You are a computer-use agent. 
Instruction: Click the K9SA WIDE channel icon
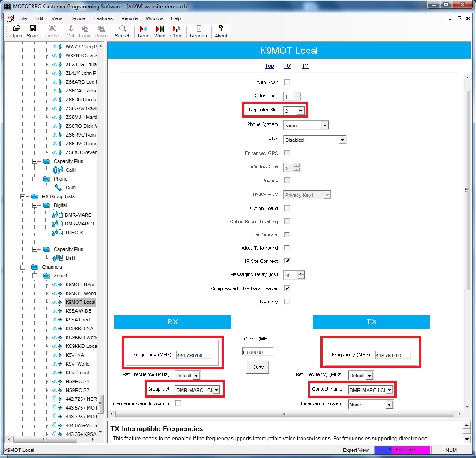58,311
